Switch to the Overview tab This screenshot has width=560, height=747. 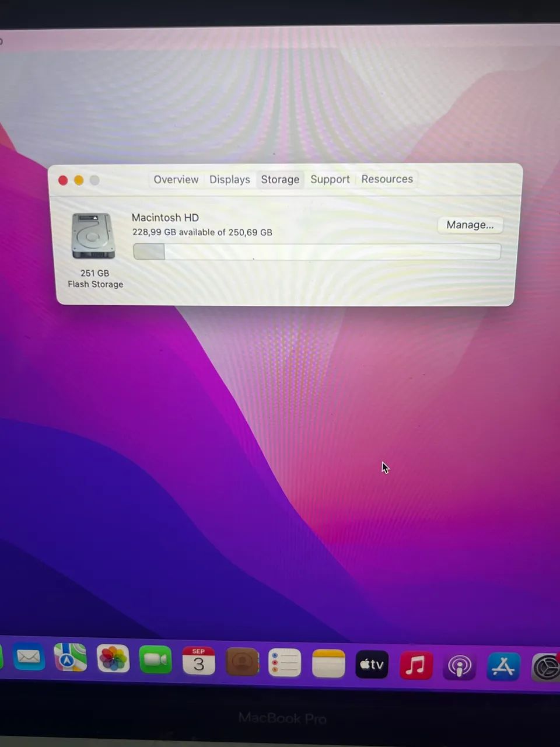(x=176, y=180)
